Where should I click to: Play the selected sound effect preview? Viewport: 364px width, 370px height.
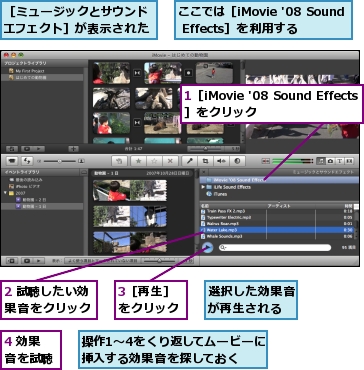pyautogui.click(x=207, y=247)
